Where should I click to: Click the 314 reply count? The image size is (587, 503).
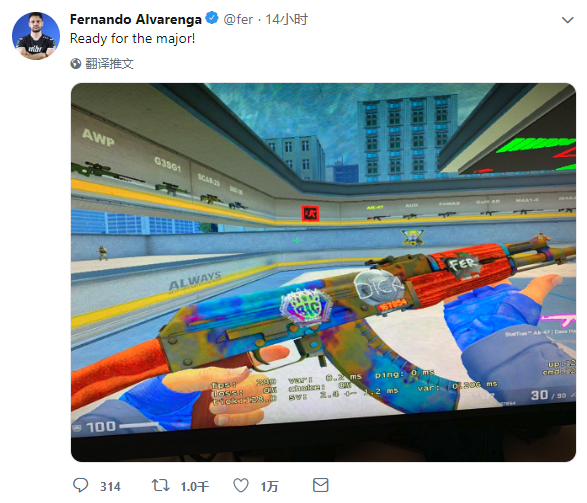(110, 487)
